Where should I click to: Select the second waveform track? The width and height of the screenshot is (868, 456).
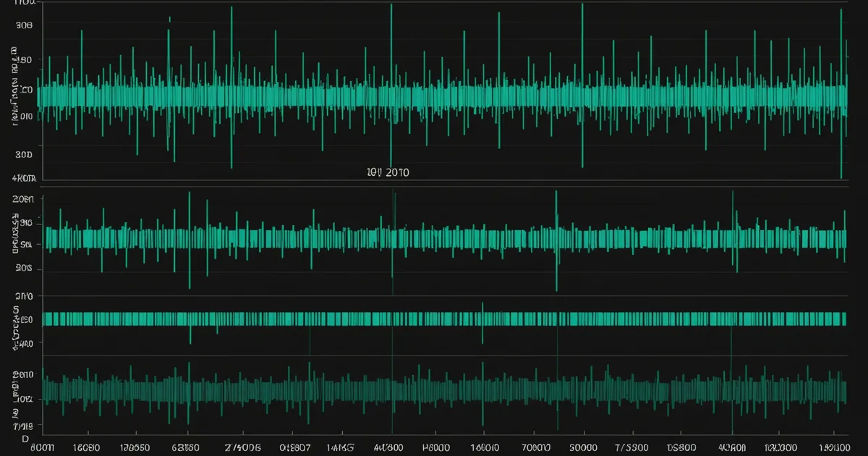[x=443, y=240]
